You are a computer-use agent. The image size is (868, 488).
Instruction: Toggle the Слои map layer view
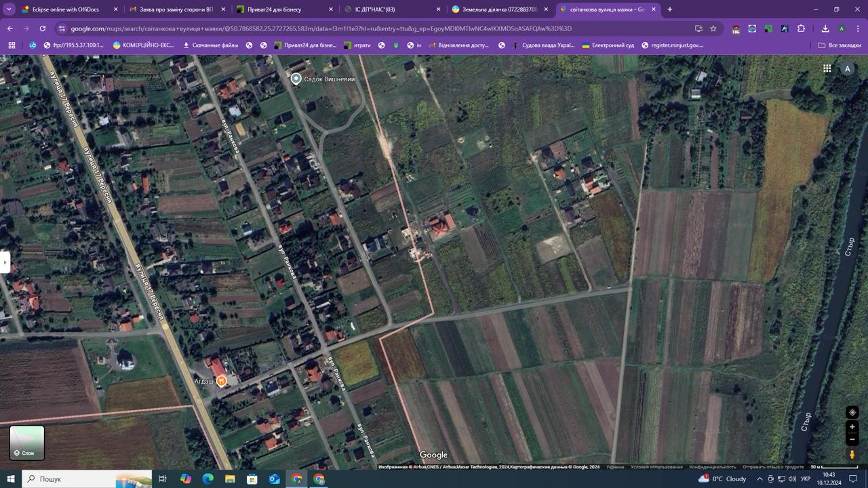[x=27, y=442]
